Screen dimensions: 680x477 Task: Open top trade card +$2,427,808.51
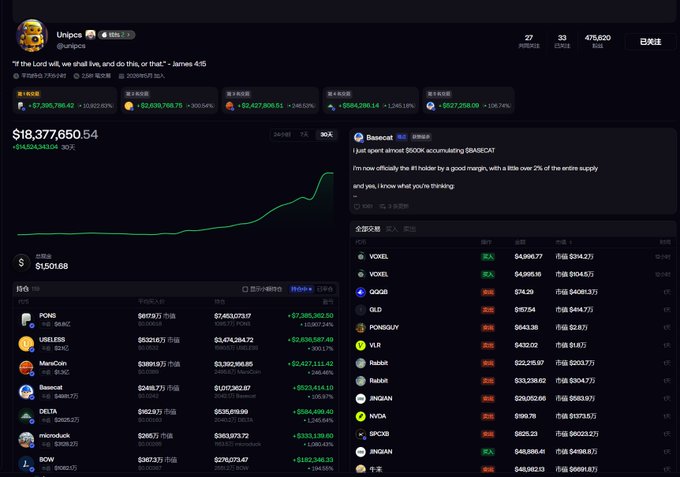pyautogui.click(x=270, y=101)
